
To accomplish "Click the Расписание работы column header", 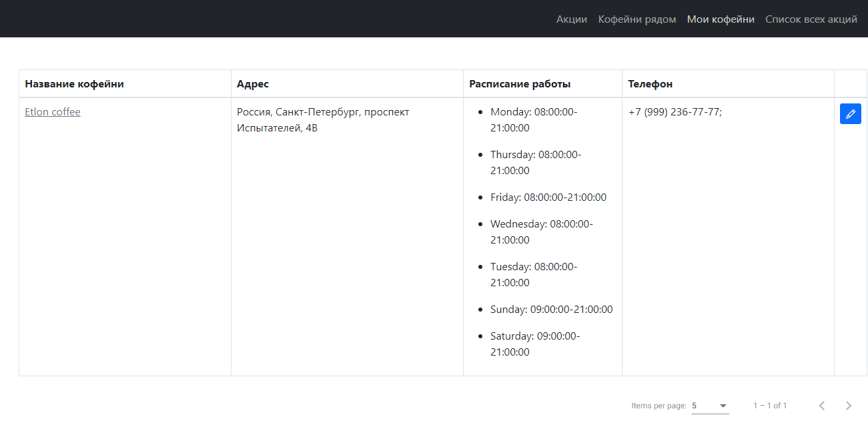I will (520, 84).
